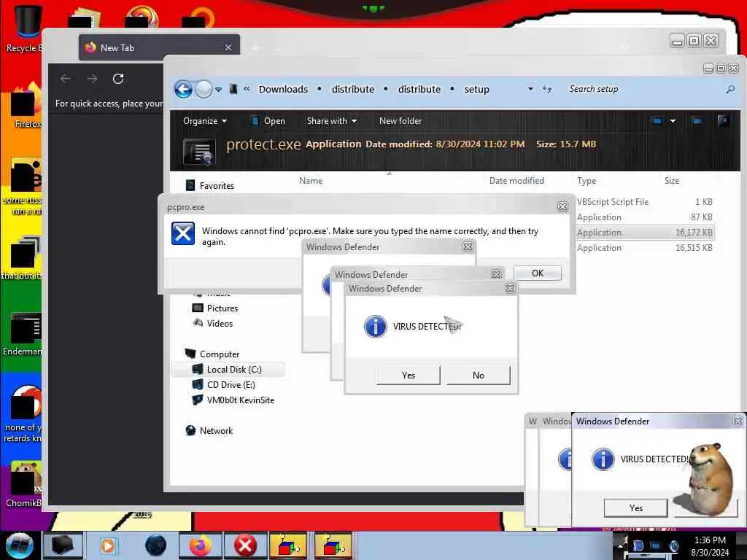
Task: Click the search magnifier icon
Action: [730, 89]
